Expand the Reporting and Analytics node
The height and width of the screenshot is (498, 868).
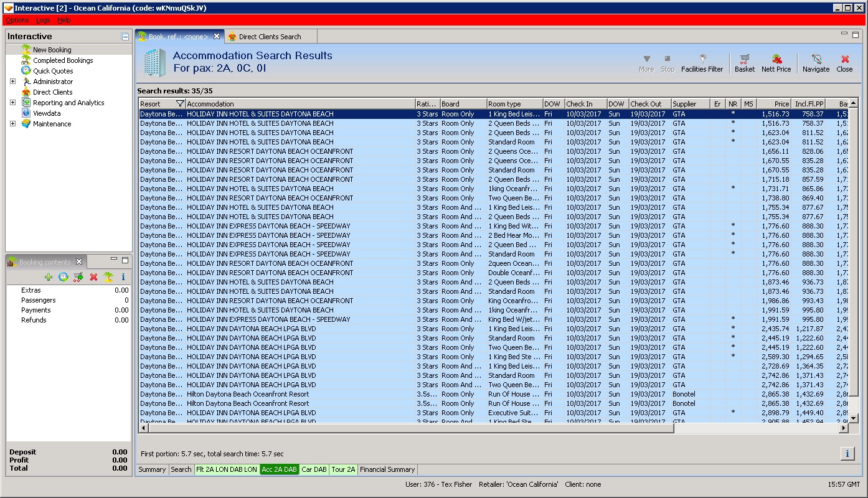click(x=12, y=103)
